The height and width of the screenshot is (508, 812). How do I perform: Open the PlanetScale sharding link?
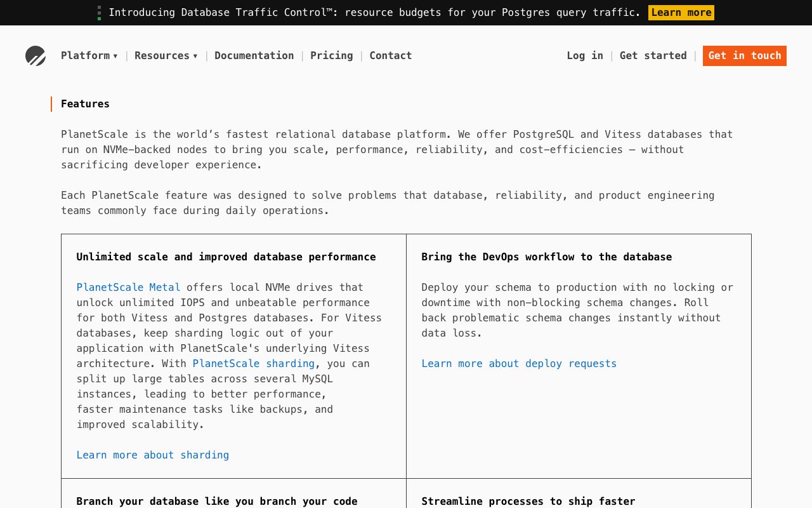(x=254, y=364)
